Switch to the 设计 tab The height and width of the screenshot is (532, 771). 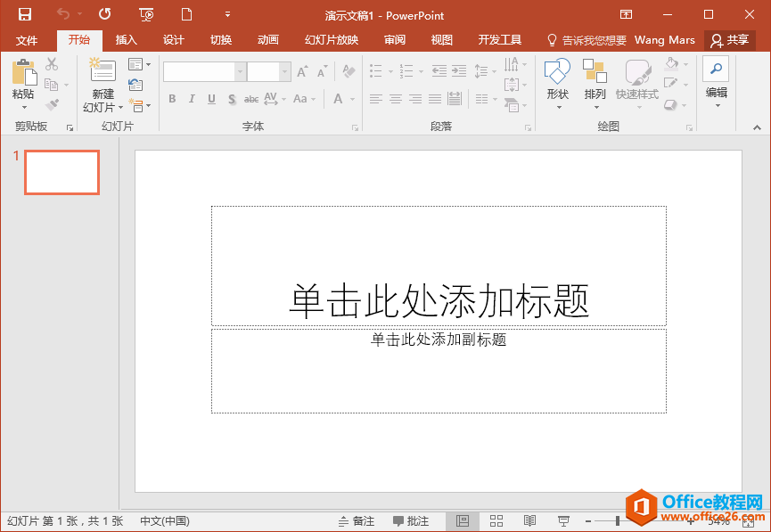173,40
